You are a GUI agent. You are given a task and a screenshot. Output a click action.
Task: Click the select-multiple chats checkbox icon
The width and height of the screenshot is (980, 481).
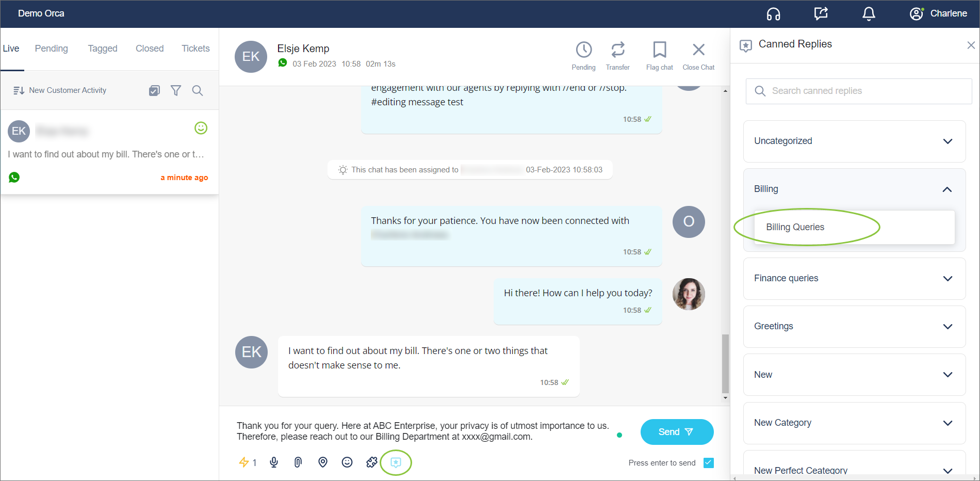coord(154,91)
